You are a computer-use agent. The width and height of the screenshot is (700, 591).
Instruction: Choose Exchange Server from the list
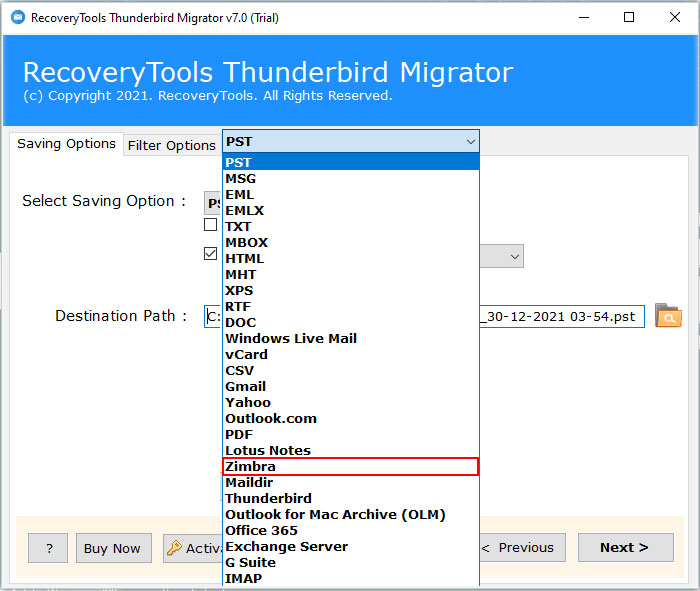(x=350, y=547)
